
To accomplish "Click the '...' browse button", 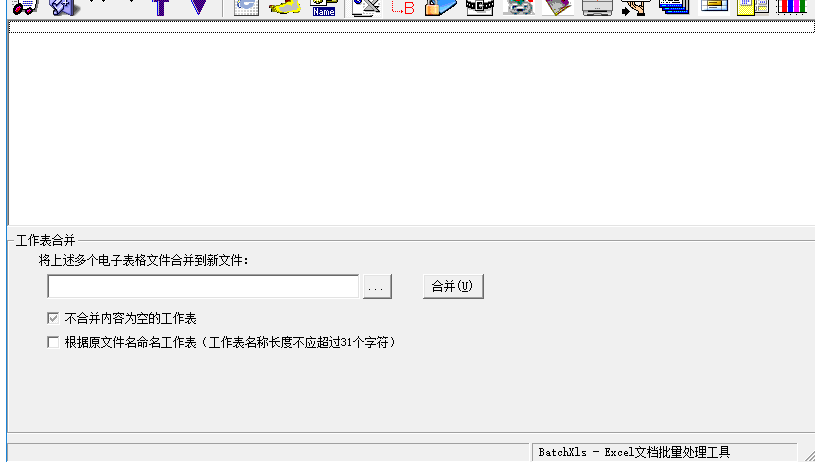I will (x=377, y=286).
